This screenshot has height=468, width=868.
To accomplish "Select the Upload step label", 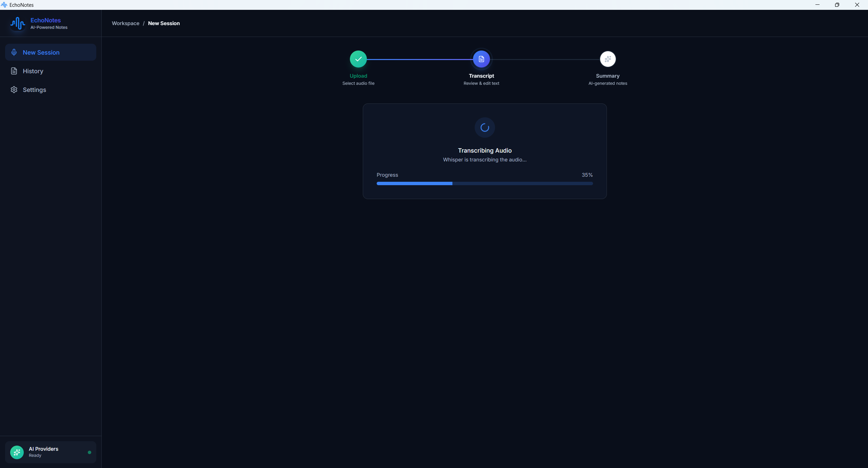I will [358, 76].
